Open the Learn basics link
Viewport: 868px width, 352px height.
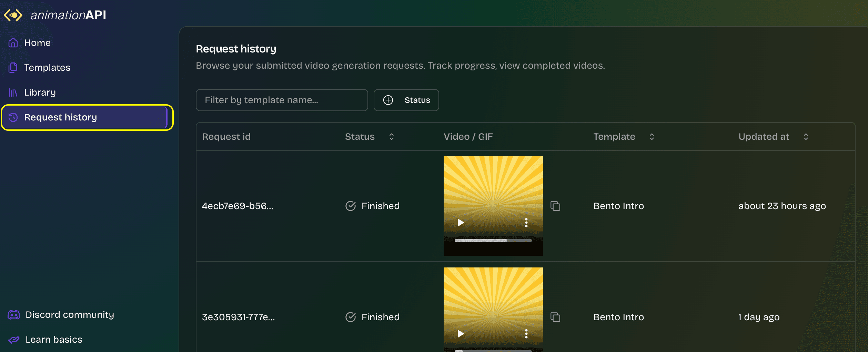[54, 340]
